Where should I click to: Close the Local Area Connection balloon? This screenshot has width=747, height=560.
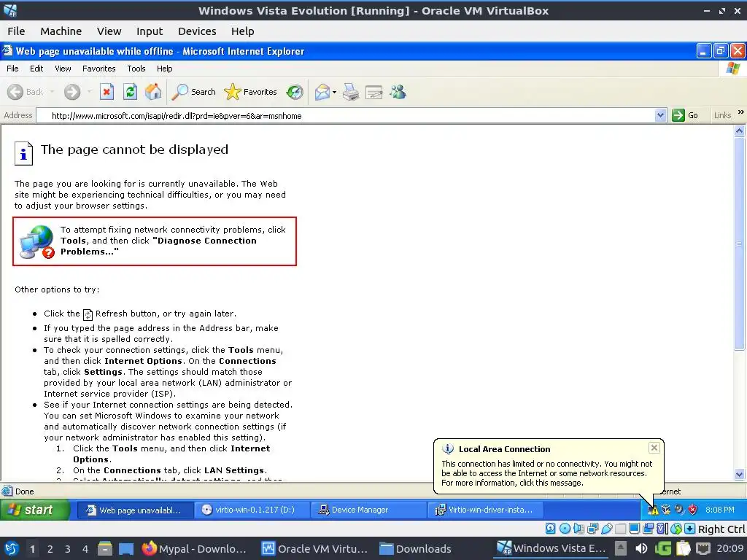[654, 448]
